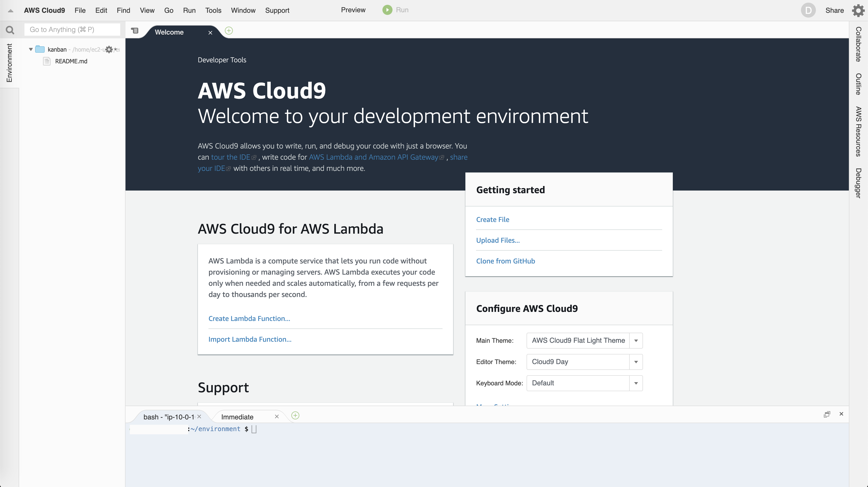Image resolution: width=868 pixels, height=487 pixels.
Task: Focus the Go to Anything search field
Action: pyautogui.click(x=72, y=30)
